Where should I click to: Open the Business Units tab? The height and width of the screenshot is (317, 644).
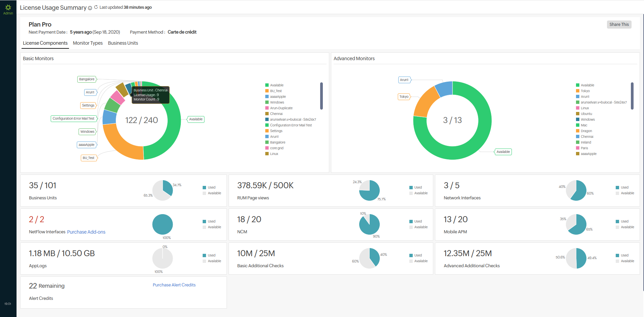[123, 43]
